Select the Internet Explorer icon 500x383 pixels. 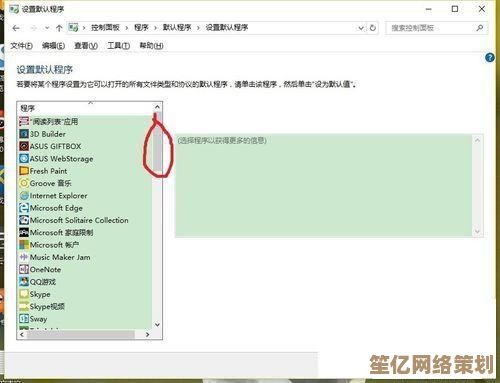tap(24, 196)
